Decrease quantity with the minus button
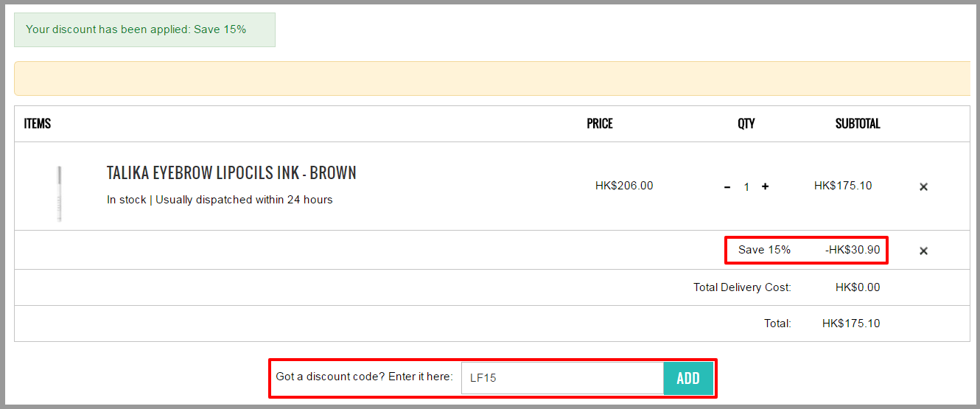The height and width of the screenshot is (409, 980). (x=727, y=187)
